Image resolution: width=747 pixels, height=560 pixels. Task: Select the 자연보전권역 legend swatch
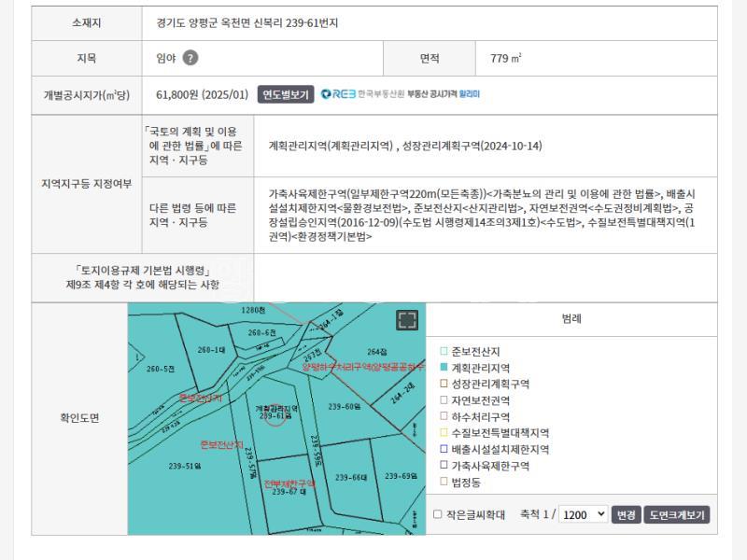pos(444,400)
